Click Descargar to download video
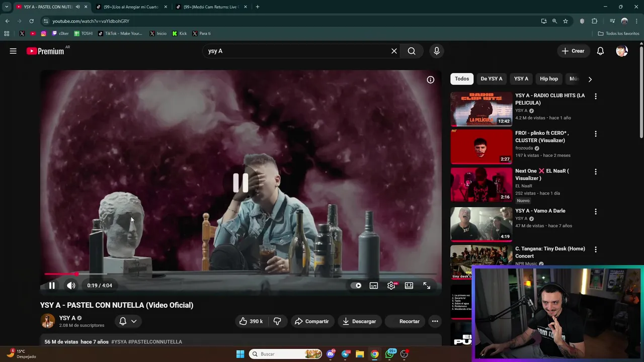This screenshot has width=644, height=362. [x=359, y=321]
